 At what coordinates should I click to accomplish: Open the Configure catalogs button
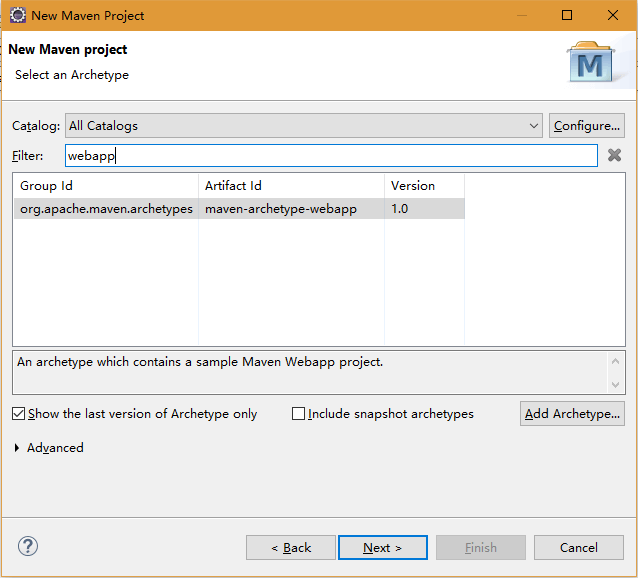[587, 126]
